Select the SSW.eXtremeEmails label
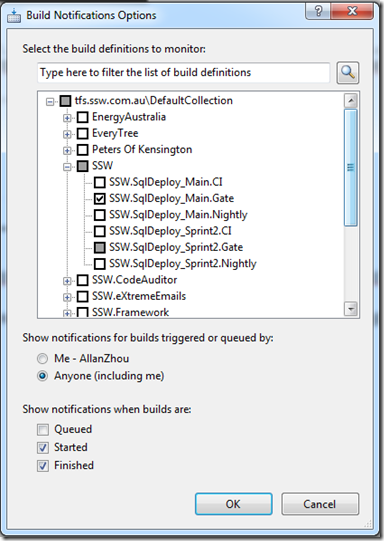This screenshot has height=541, width=384. [139, 296]
